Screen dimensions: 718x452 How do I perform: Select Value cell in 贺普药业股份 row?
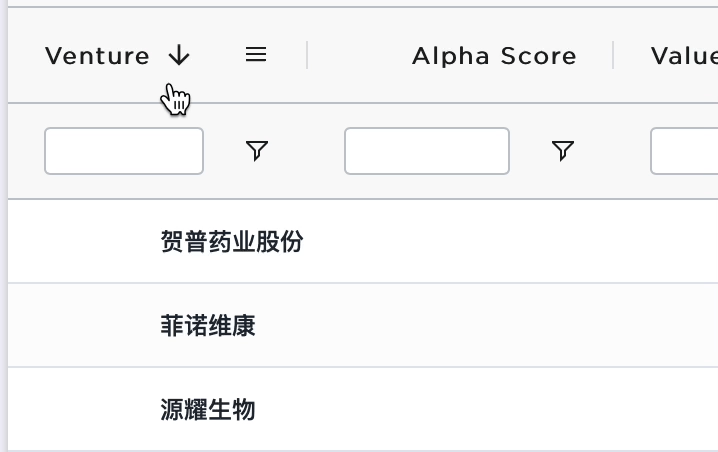click(x=665, y=241)
